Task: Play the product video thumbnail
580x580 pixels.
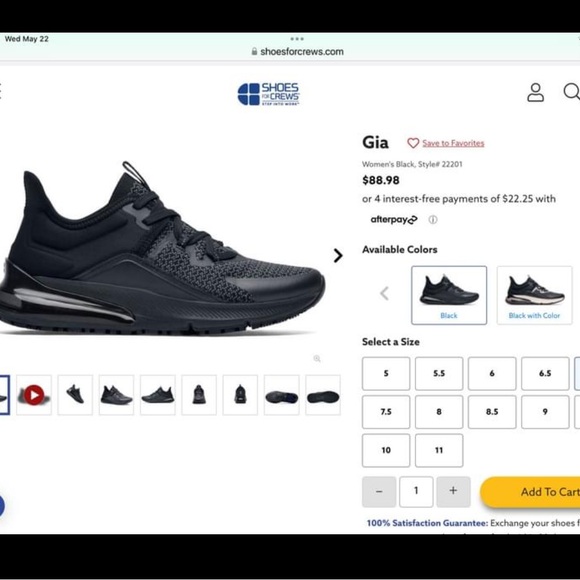Action: point(34,395)
